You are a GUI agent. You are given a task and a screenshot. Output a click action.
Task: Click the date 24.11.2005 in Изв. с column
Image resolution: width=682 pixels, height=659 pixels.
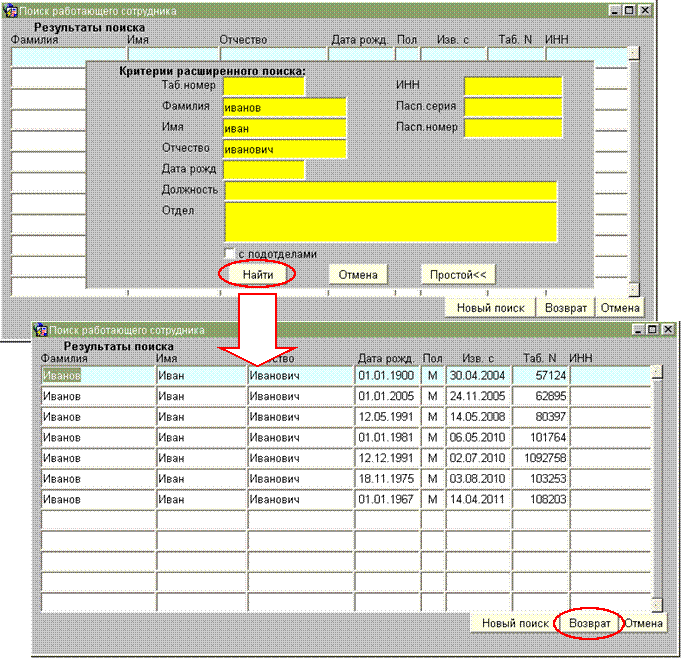click(478, 396)
